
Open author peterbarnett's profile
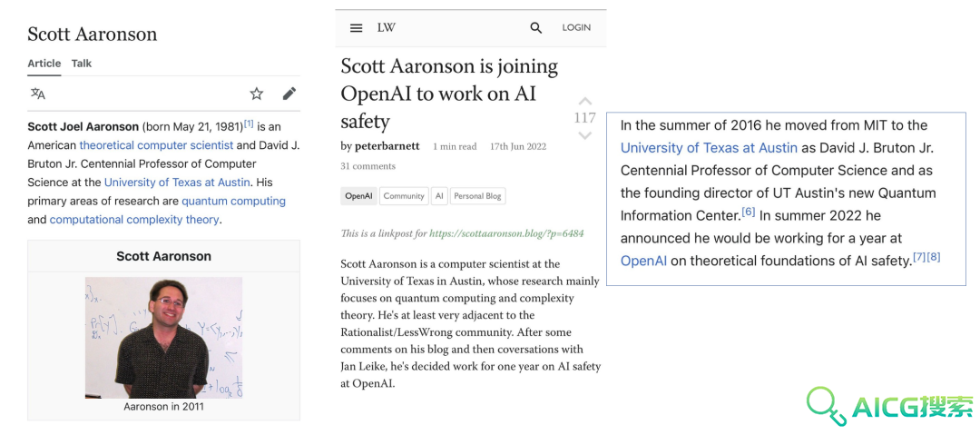(387, 146)
